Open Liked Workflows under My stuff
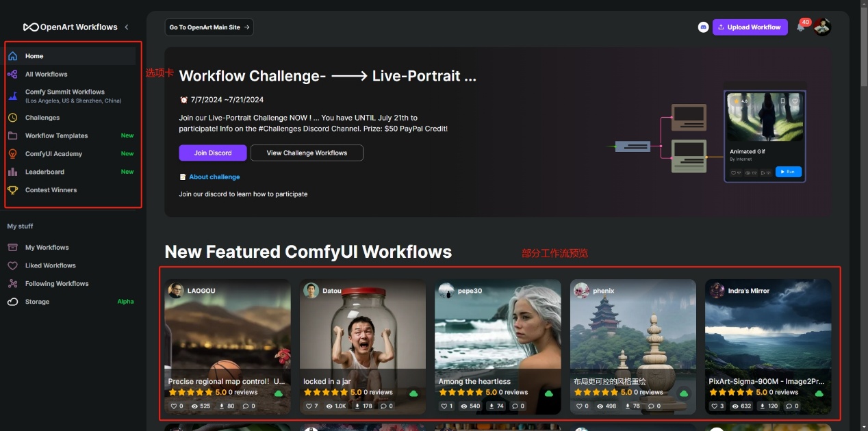The height and width of the screenshot is (431, 868). click(50, 265)
